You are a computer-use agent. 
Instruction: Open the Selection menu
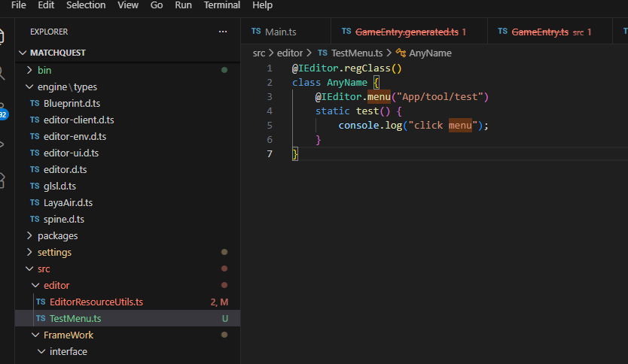pyautogui.click(x=86, y=5)
